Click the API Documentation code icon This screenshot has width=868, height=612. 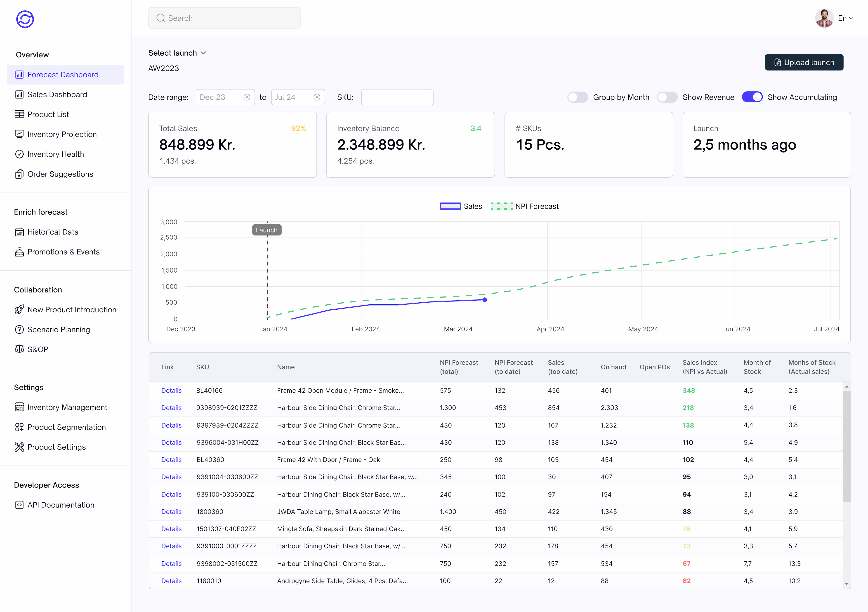click(x=19, y=505)
